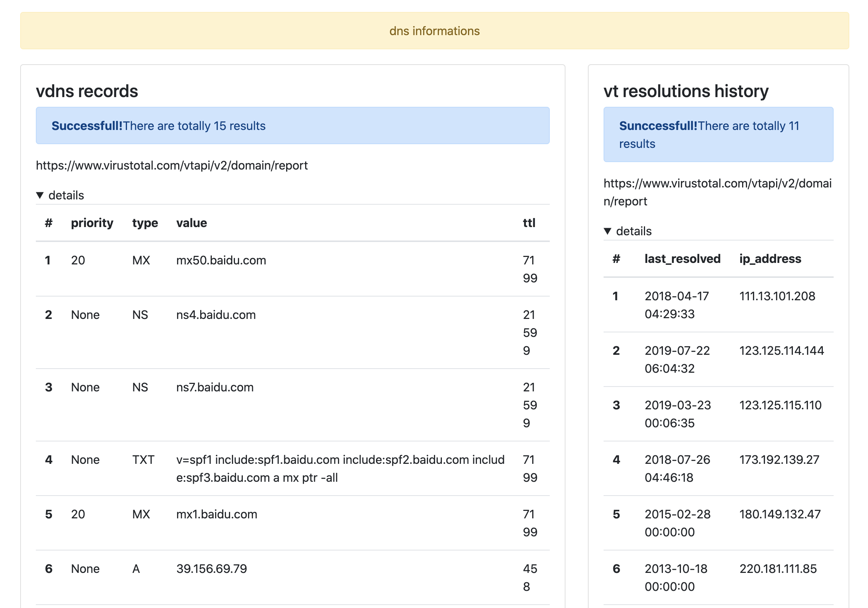Select the last_resolved column header
Viewport: 868px width, 608px height.
coord(682,259)
